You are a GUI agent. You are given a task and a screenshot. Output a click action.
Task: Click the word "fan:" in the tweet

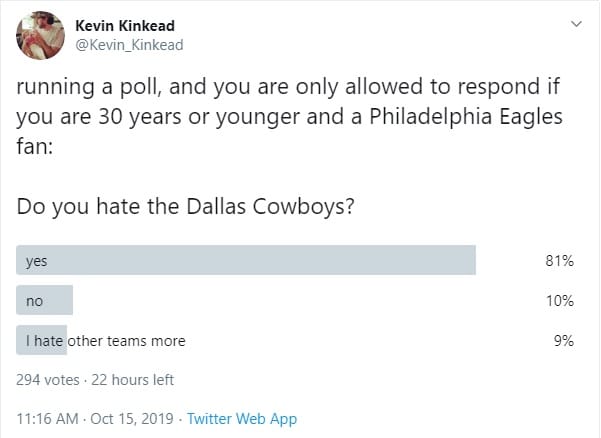point(34,147)
